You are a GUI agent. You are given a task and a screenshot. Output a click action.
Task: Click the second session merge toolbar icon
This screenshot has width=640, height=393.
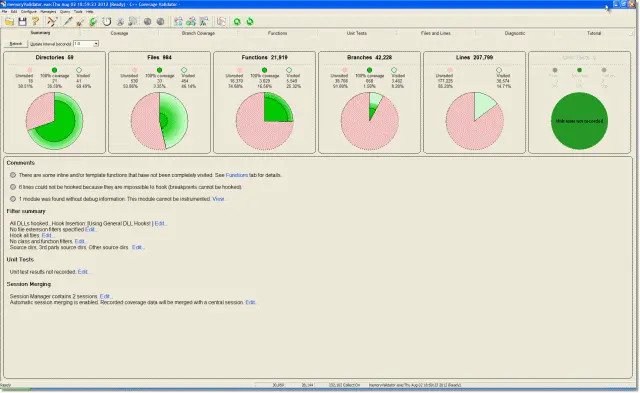click(191, 22)
